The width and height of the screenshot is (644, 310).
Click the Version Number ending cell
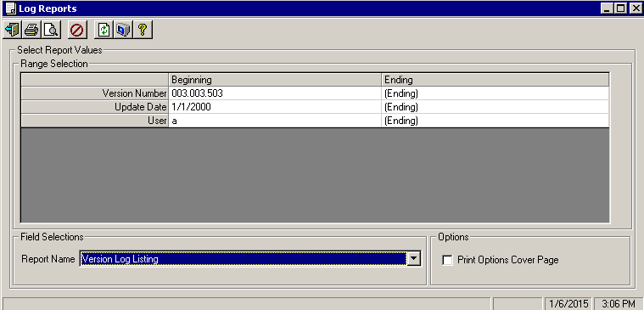(x=496, y=93)
